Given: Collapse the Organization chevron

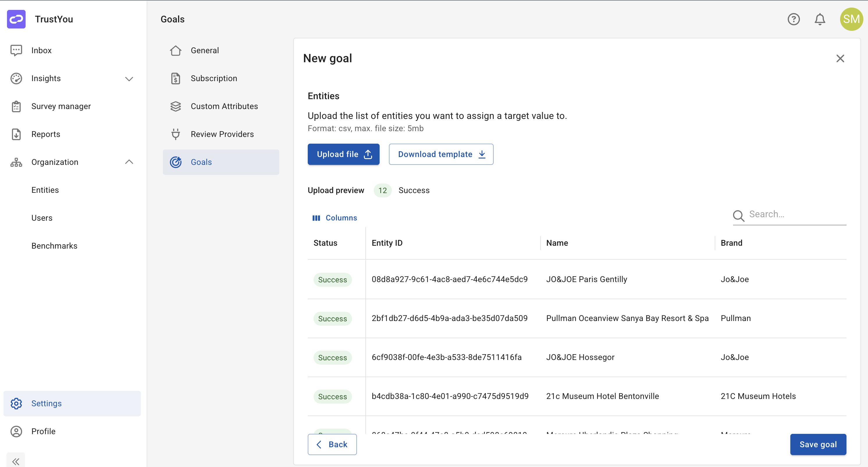Looking at the screenshot, I should (x=129, y=162).
